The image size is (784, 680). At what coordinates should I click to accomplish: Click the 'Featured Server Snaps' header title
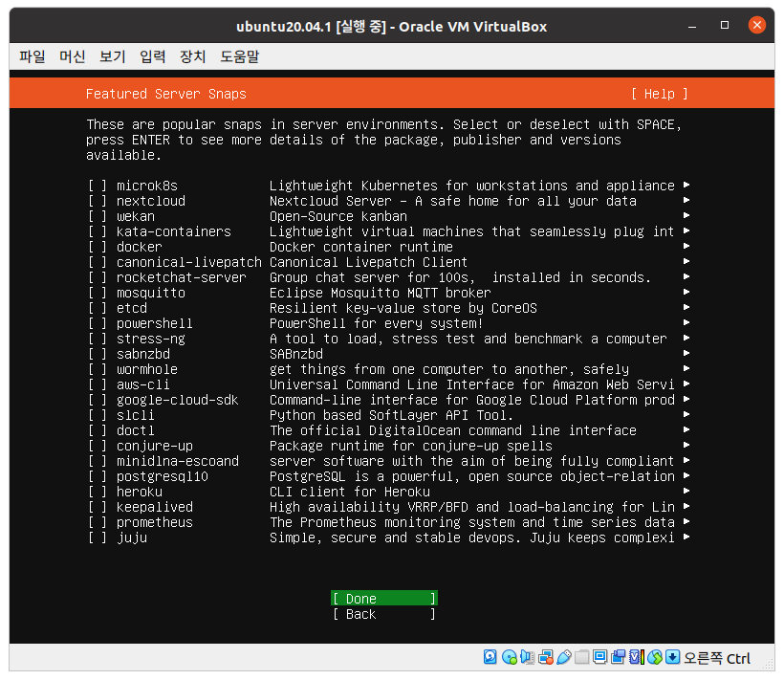pyautogui.click(x=166, y=94)
